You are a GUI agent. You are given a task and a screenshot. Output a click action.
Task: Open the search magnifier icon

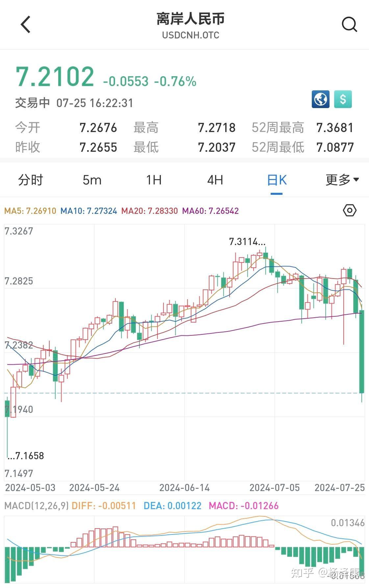[349, 25]
